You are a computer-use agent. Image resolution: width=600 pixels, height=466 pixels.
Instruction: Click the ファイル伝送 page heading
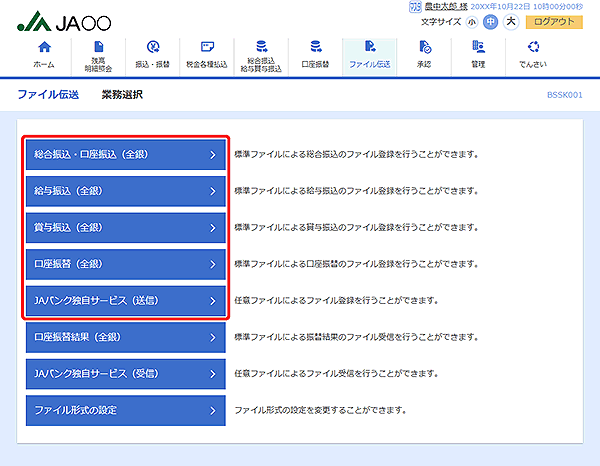tap(48, 95)
